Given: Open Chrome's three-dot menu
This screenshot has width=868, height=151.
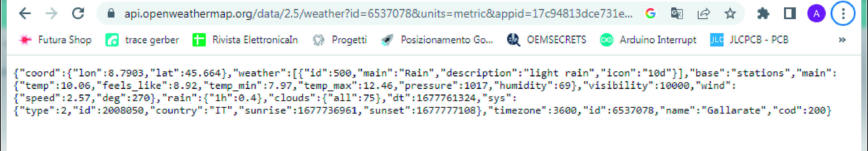Looking at the screenshot, I should coord(843,14).
